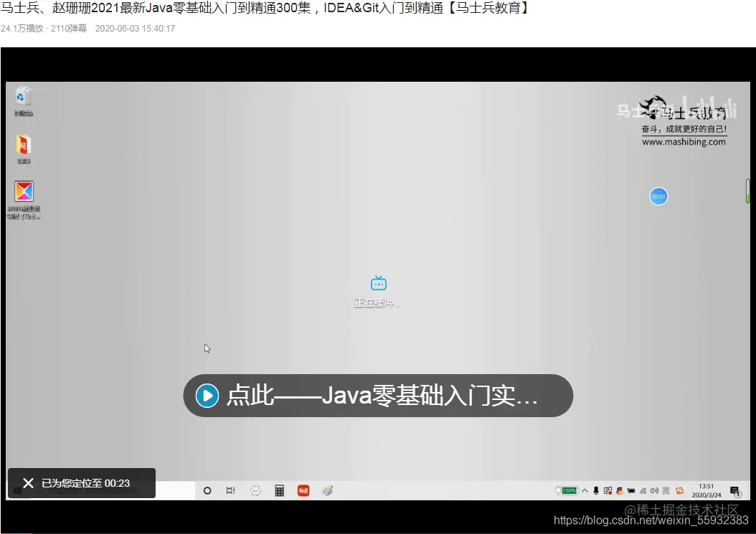
Task: Open the 点此——Java零基础入门实... banner link
Action: click(x=378, y=396)
